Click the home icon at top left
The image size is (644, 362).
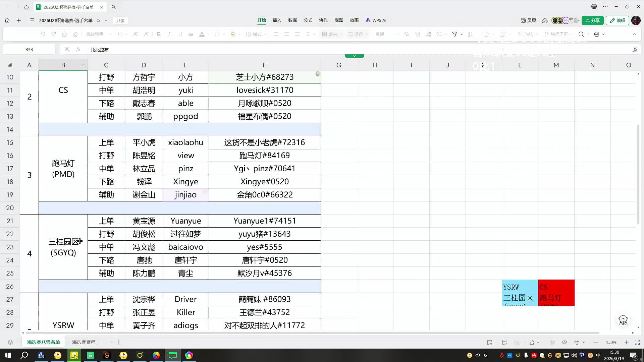tap(7, 20)
